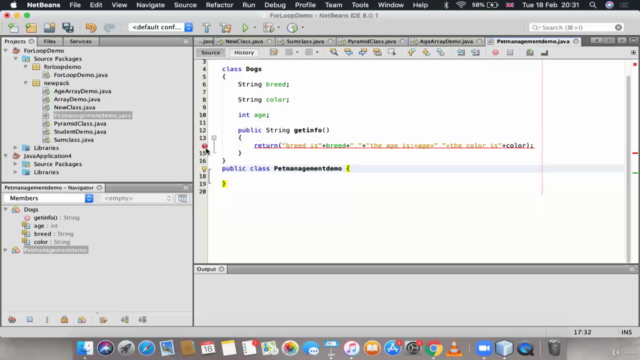Open the Run Project dropdown arrow
The width and height of the screenshot is (640, 360).
point(255,28)
